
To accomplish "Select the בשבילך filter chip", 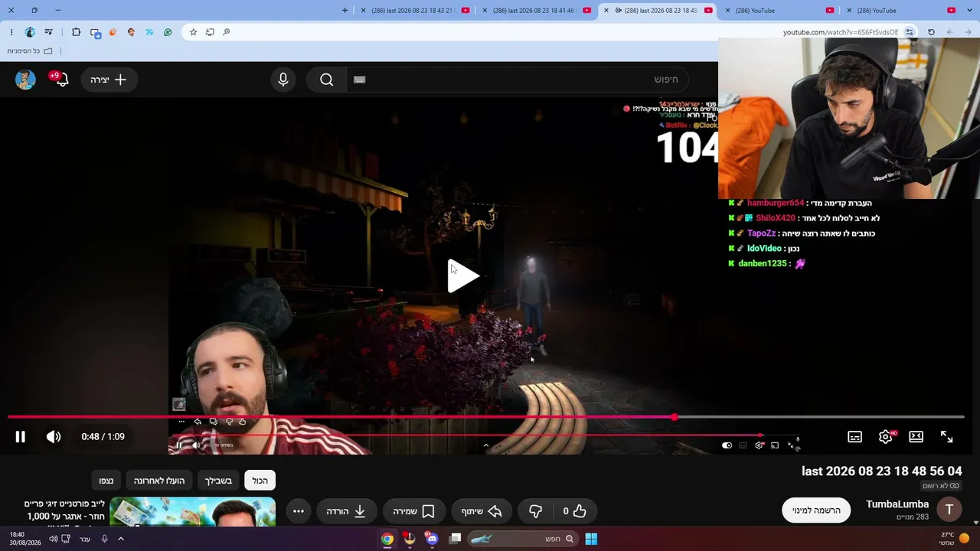I will point(218,481).
